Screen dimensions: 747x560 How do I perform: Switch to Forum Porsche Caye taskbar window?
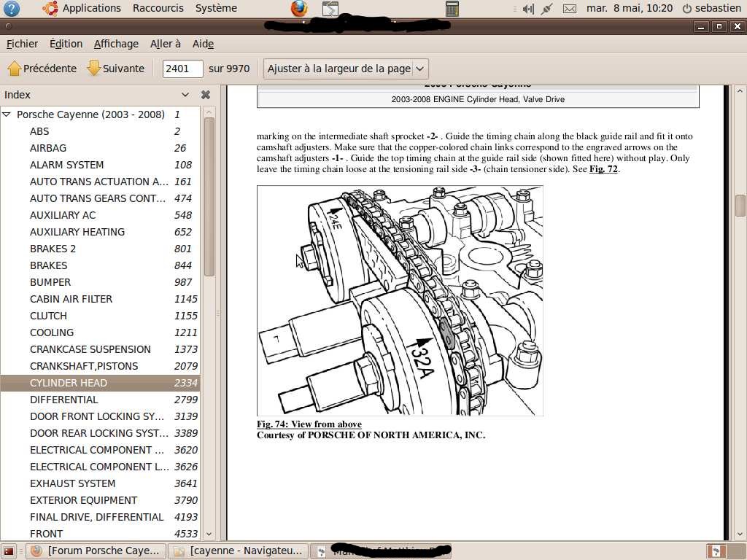(x=96, y=551)
